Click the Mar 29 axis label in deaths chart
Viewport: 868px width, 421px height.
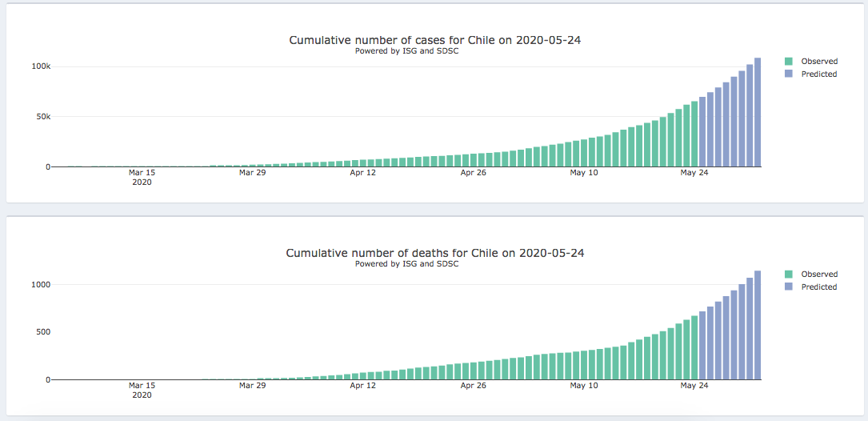[252, 386]
